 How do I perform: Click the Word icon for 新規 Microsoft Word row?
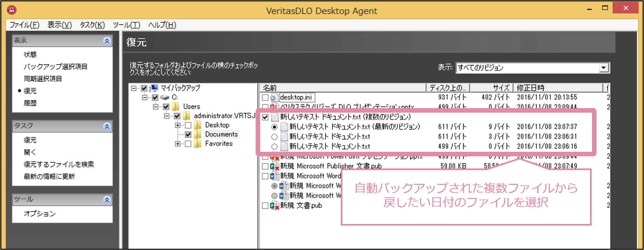274,176
